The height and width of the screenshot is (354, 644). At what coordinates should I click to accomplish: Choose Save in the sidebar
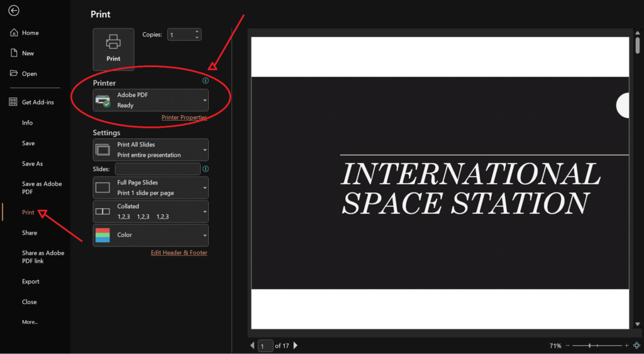tap(28, 143)
